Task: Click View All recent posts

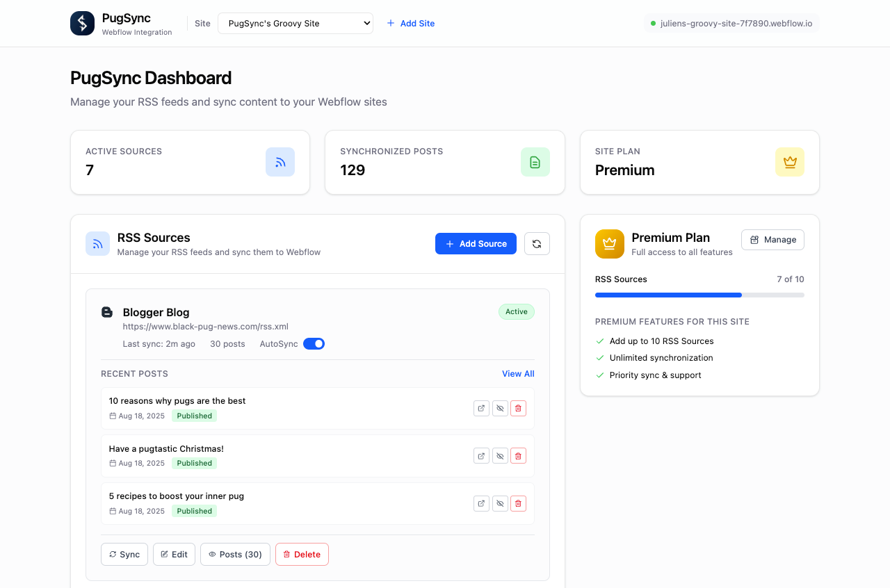Action: [x=518, y=373]
